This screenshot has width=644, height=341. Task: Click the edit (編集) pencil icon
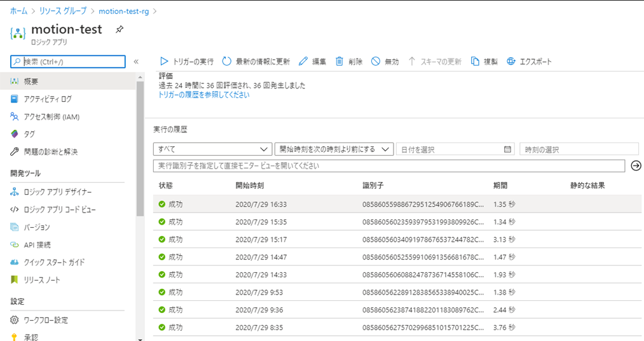303,61
